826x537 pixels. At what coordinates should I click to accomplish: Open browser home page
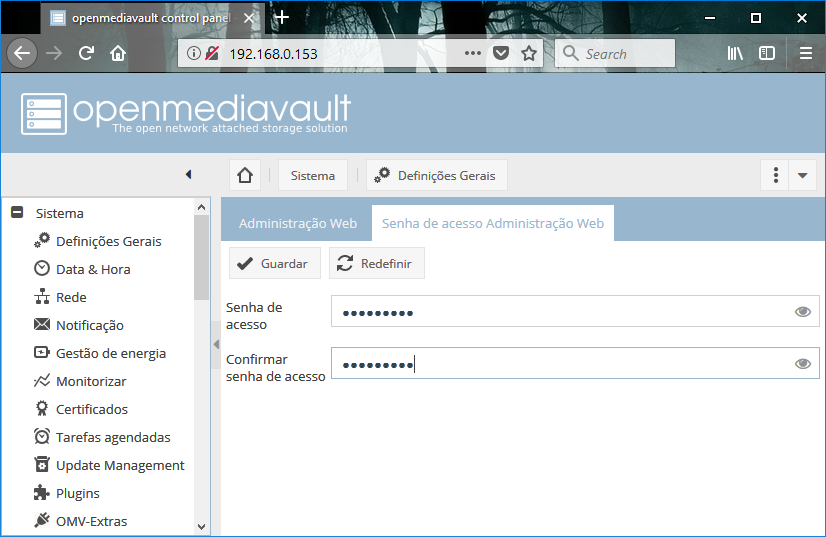118,53
